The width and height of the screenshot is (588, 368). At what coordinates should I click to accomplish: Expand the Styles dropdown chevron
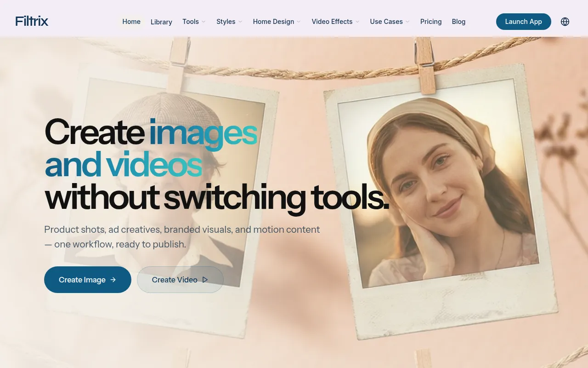[x=240, y=22]
